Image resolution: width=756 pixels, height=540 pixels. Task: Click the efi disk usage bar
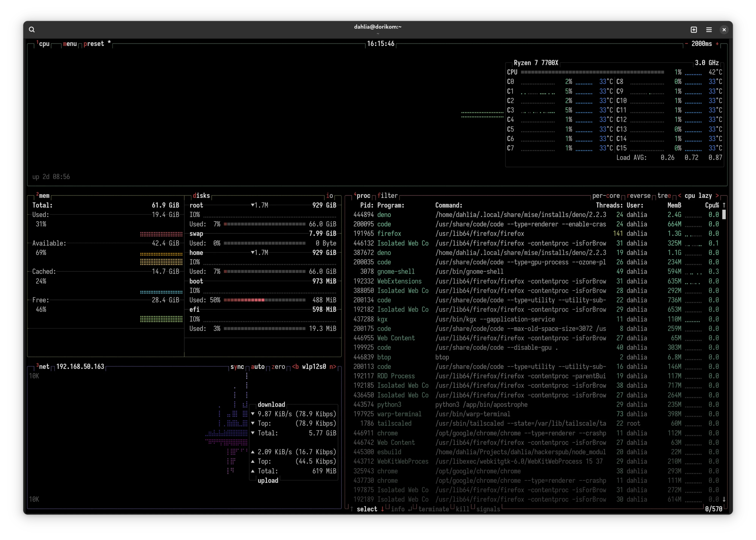point(265,328)
